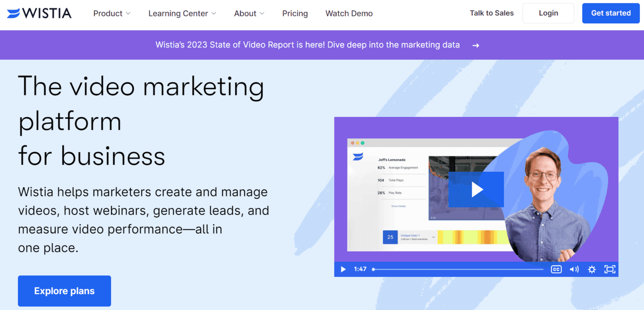Click the Get started button
Viewport: 644px width, 310px height.
coord(610,13)
